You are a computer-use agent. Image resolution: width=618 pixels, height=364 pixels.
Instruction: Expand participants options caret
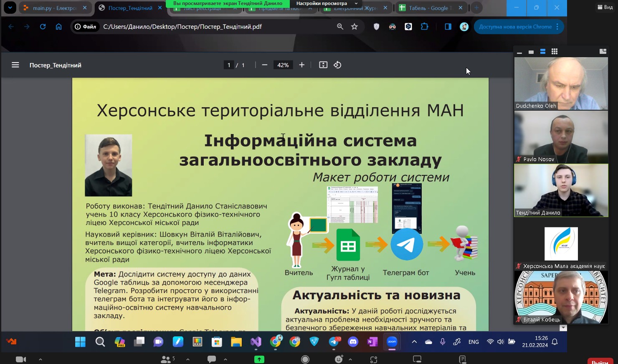(188, 359)
